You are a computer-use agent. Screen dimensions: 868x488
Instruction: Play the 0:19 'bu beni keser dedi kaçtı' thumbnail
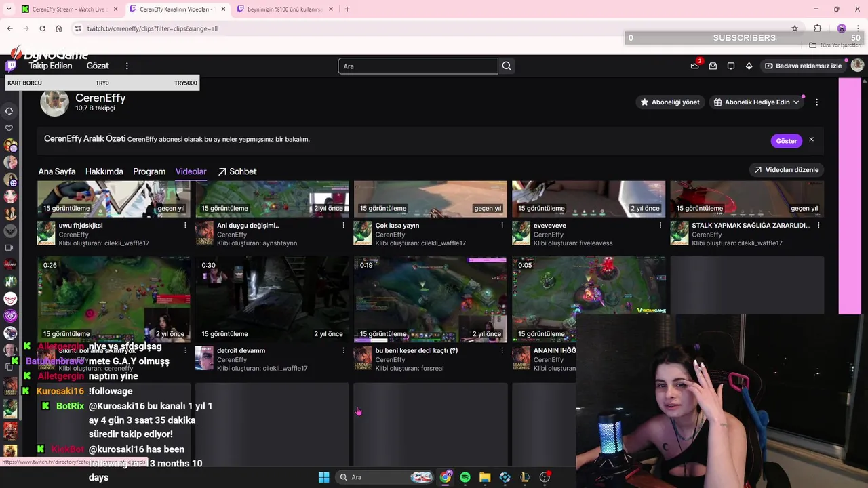430,299
